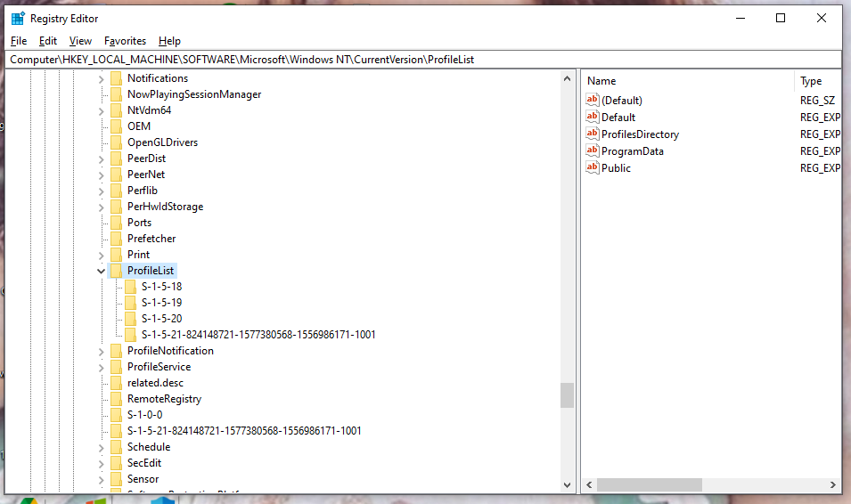851x504 pixels.
Task: Select the S-1-5-19 folder icon
Action: tap(130, 303)
